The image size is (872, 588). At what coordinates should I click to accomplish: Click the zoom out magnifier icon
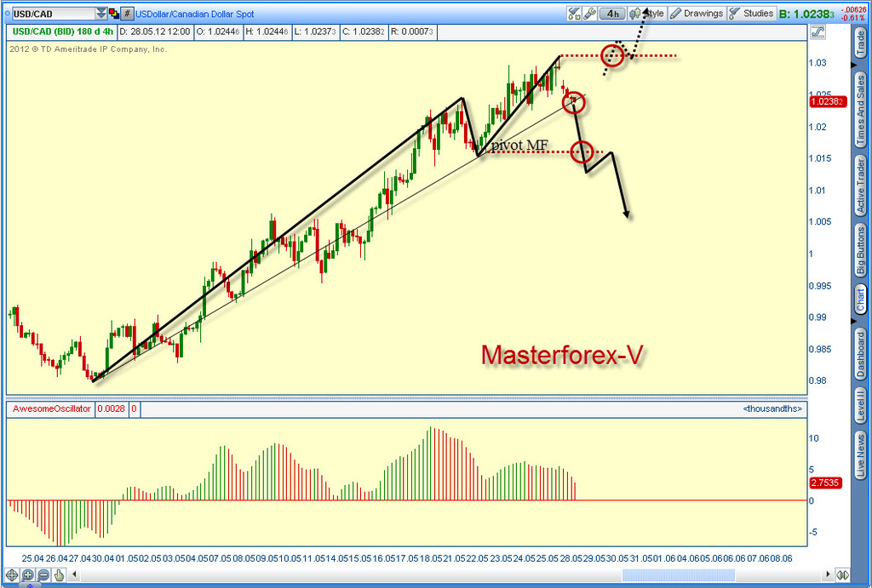point(43,575)
